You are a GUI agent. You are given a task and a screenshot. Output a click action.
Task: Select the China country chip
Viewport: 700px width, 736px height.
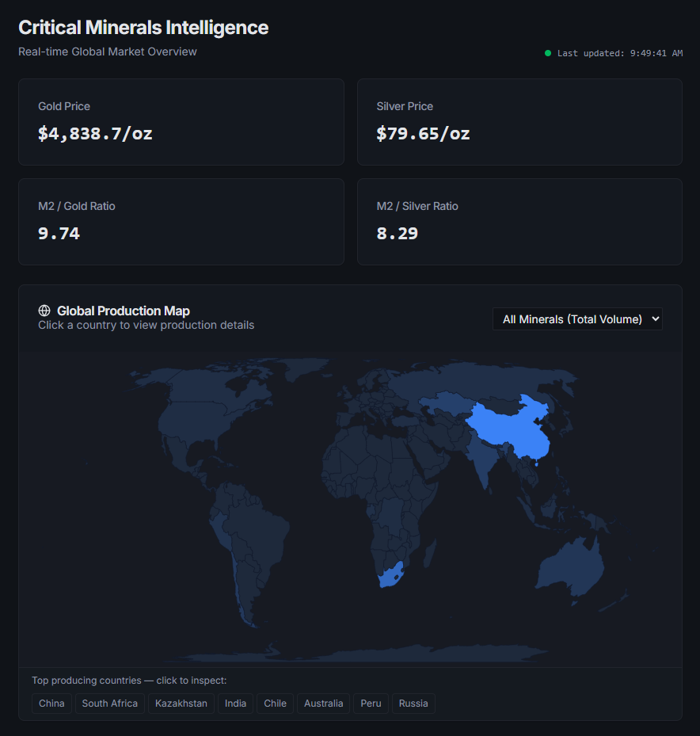pyautogui.click(x=52, y=704)
